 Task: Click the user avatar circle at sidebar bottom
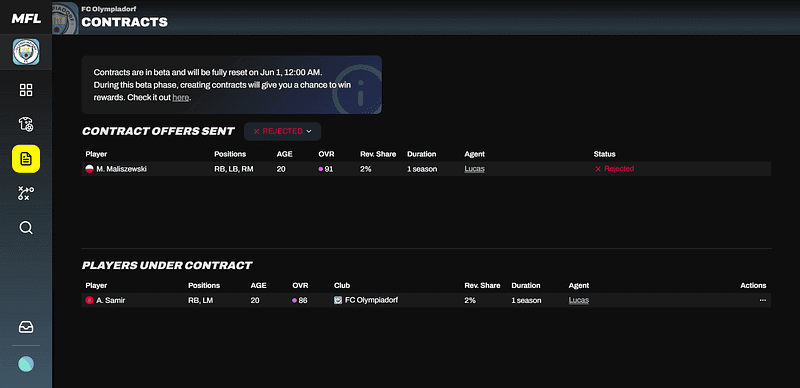pos(26,364)
